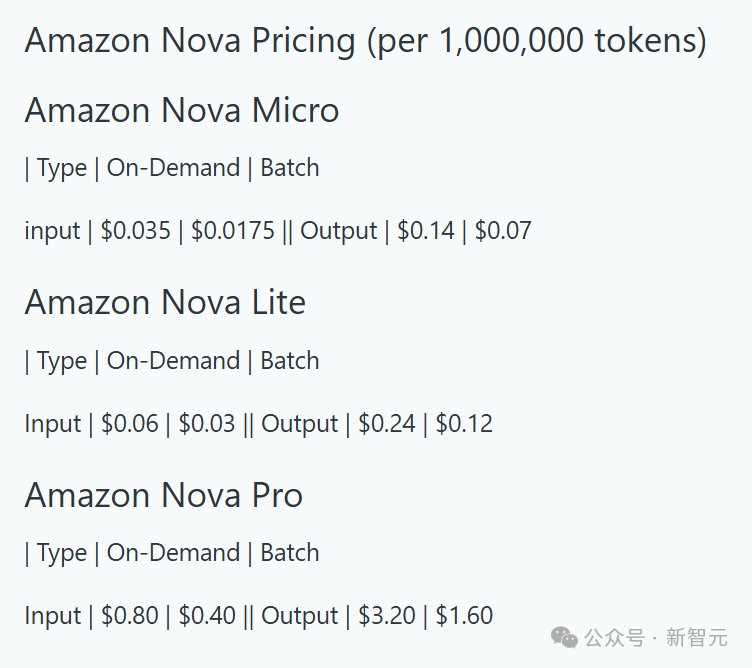Screen dimensions: 752x668
Task: Click the WeChat logo icon in watermark
Action: tap(564, 637)
